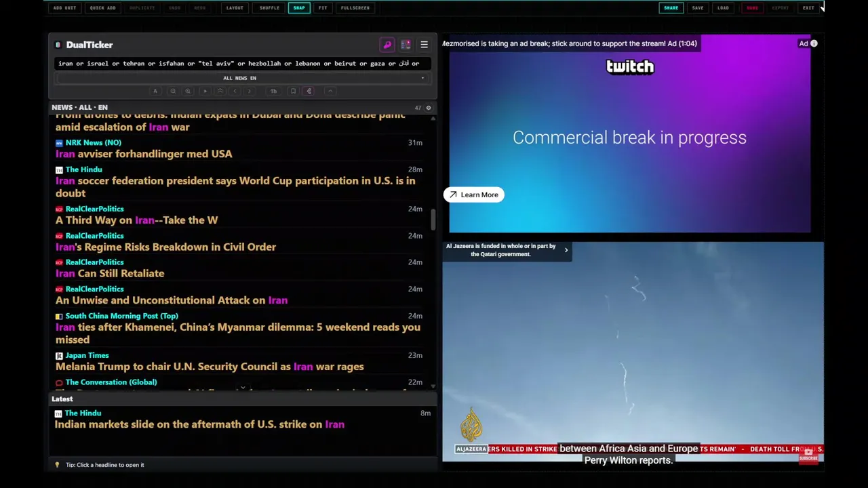Click the next arrow icon in ticker toolbar
The image size is (868, 488).
coord(249,91)
